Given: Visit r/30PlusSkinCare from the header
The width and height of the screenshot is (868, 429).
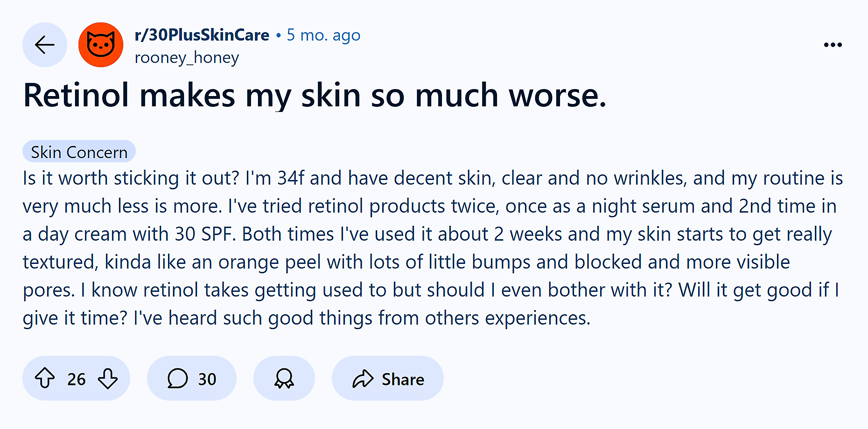Looking at the screenshot, I should coord(201,34).
